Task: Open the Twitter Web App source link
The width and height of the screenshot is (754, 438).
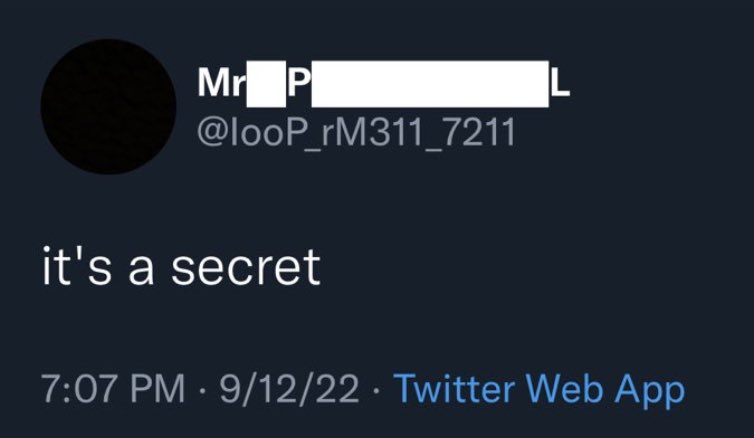Action: pos(539,390)
